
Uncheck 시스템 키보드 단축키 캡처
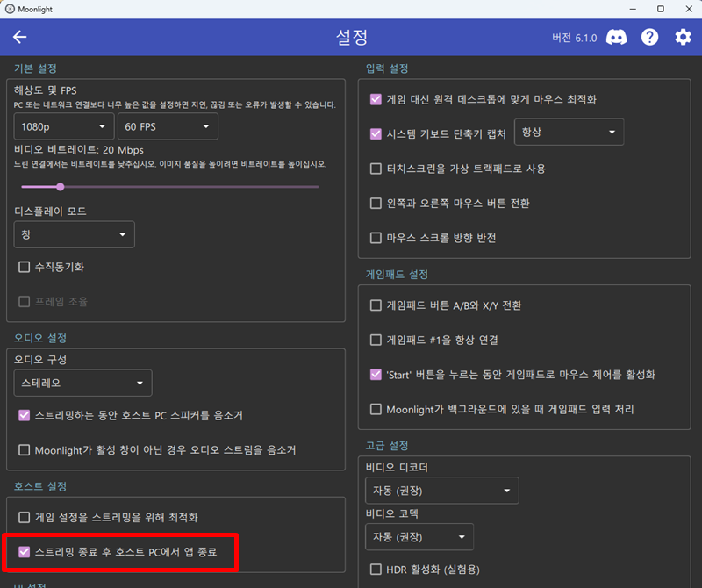(x=376, y=134)
